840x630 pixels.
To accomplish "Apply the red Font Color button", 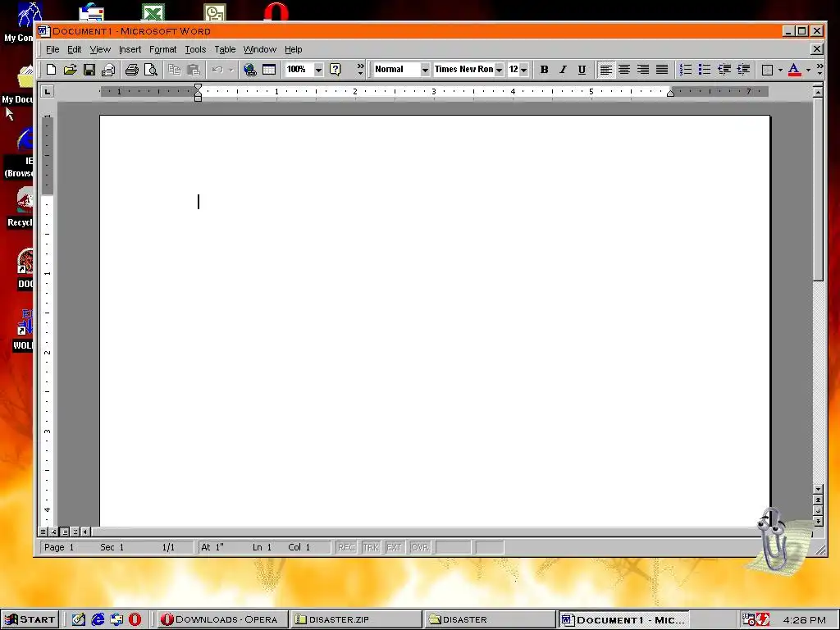I will [794, 70].
